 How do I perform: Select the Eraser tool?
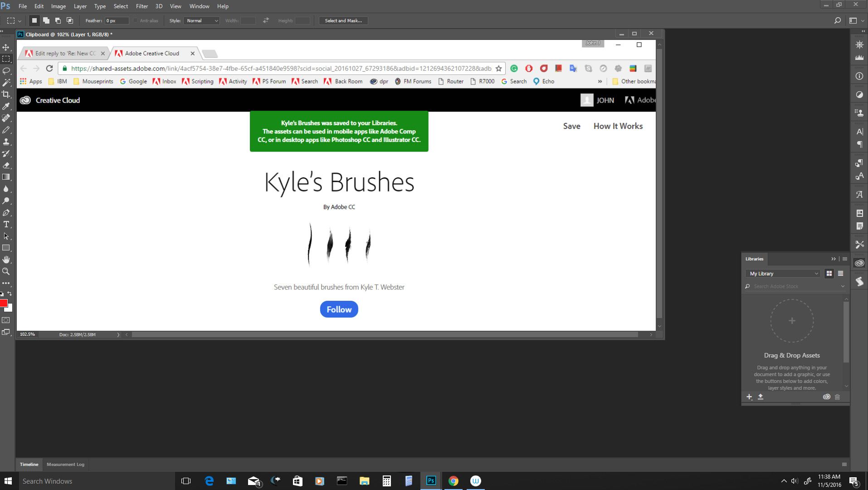(6, 165)
